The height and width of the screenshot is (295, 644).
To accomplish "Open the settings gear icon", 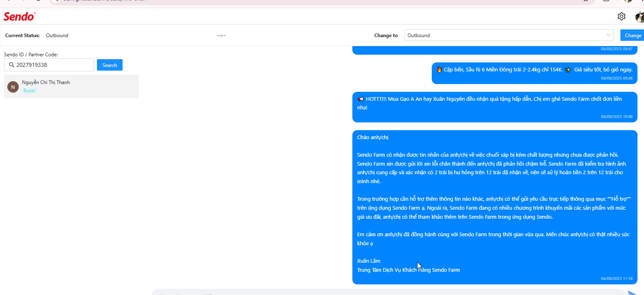I will pyautogui.click(x=621, y=16).
